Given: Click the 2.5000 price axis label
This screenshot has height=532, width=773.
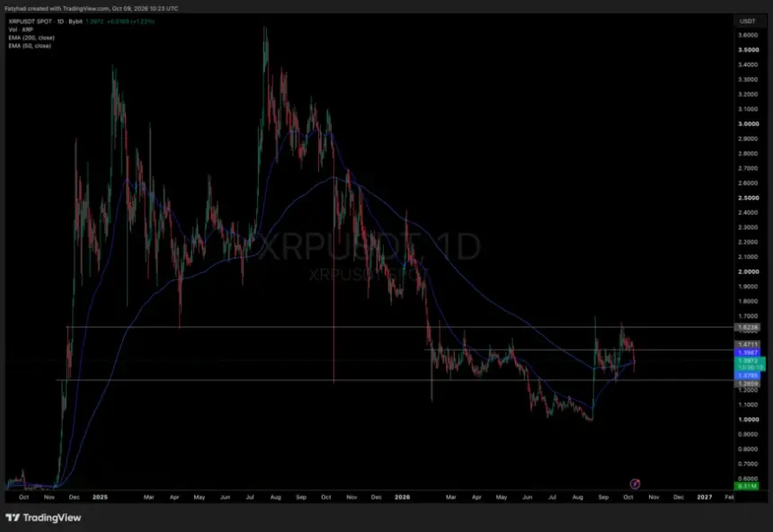Looking at the screenshot, I should point(748,198).
